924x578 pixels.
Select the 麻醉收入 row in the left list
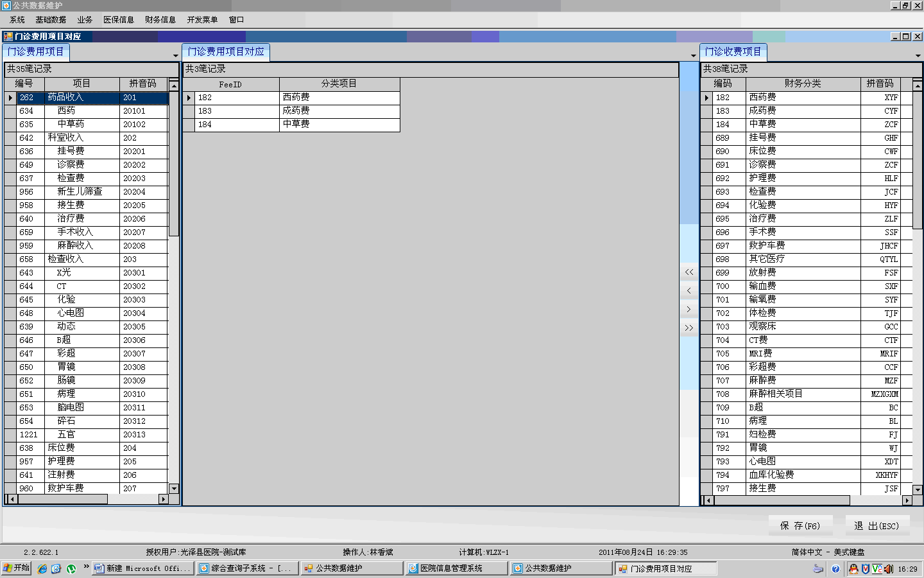(x=87, y=246)
